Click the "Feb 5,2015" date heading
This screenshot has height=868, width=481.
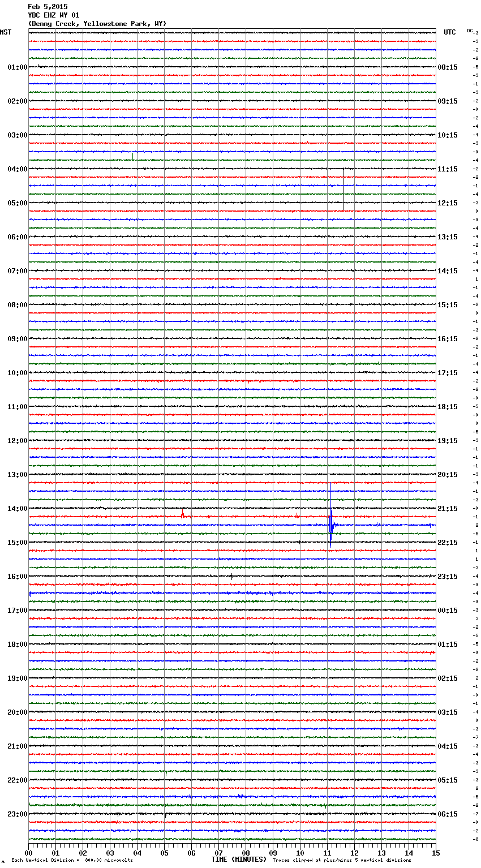[48, 7]
